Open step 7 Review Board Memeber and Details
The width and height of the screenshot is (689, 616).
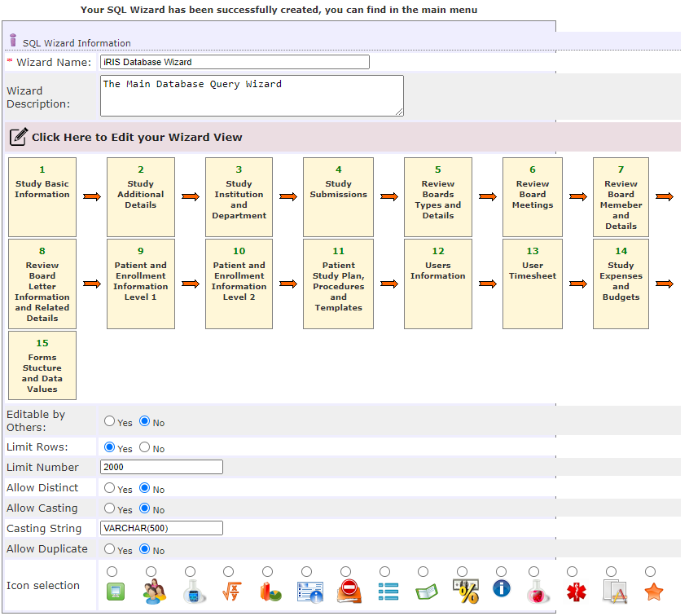(621, 197)
